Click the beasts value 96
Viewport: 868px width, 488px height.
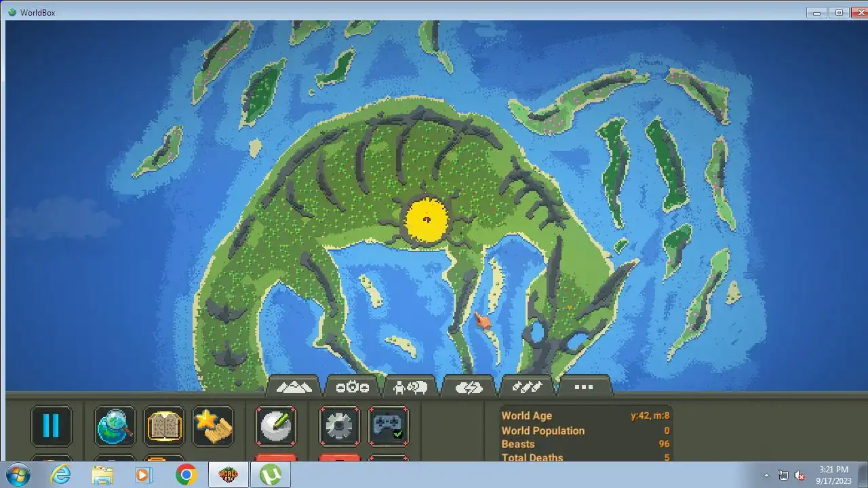(664, 444)
